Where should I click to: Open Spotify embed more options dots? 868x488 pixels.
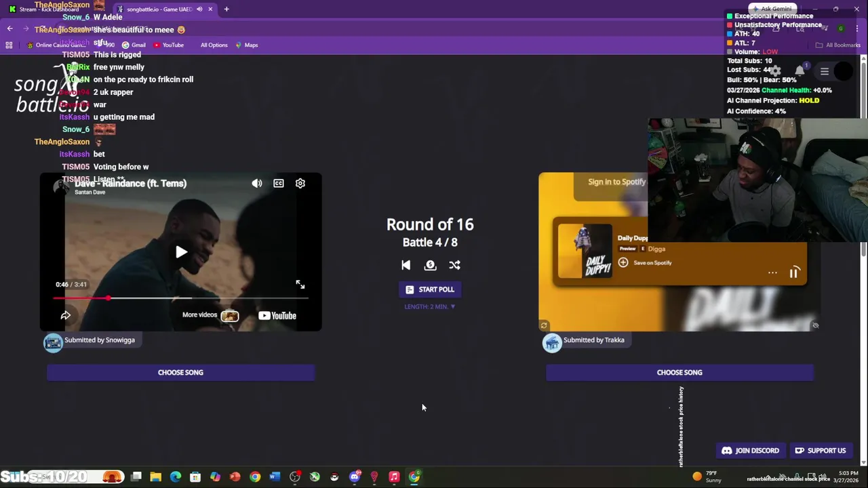pos(772,272)
